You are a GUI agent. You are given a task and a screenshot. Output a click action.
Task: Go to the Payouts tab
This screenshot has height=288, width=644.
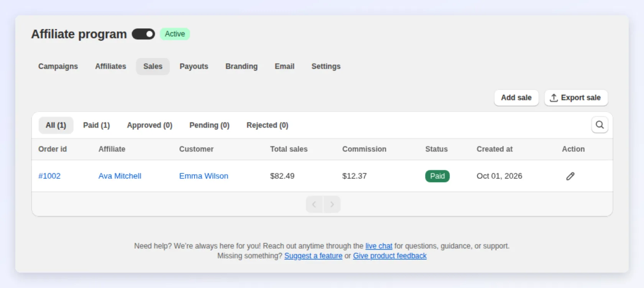194,66
